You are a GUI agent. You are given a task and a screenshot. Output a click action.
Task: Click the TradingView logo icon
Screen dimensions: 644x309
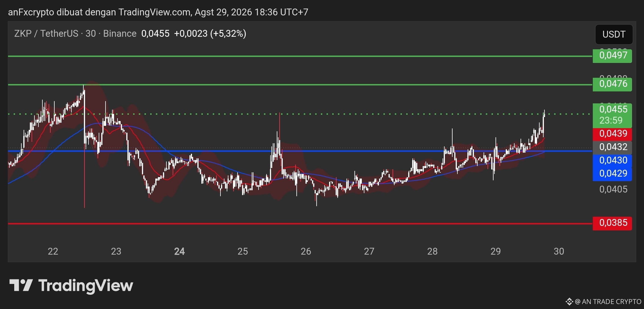(x=21, y=285)
